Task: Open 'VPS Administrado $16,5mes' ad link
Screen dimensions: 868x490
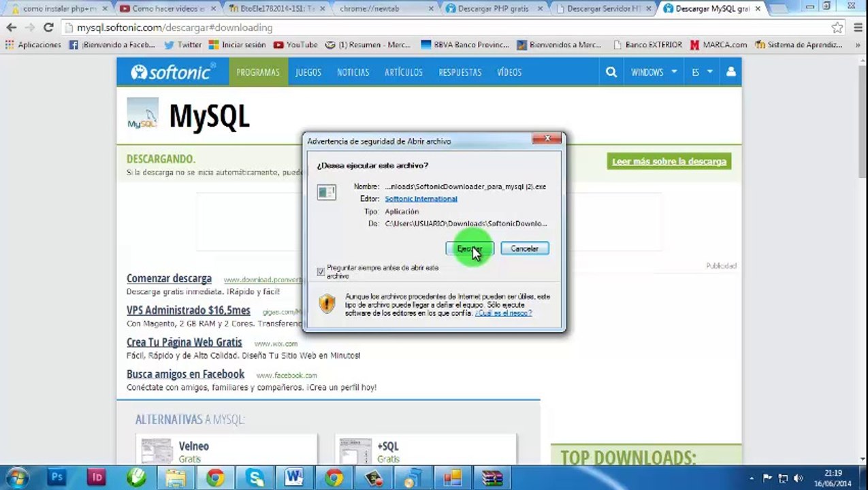Action: coord(189,310)
